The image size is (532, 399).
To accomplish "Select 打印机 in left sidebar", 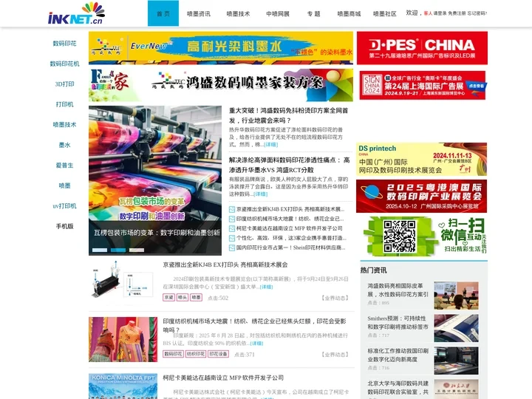I will tap(64, 104).
